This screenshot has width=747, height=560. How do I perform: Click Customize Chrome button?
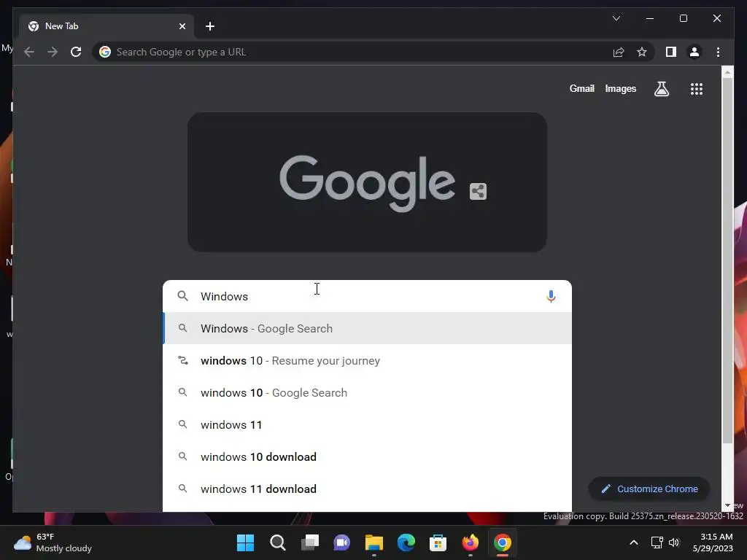pyautogui.click(x=649, y=489)
